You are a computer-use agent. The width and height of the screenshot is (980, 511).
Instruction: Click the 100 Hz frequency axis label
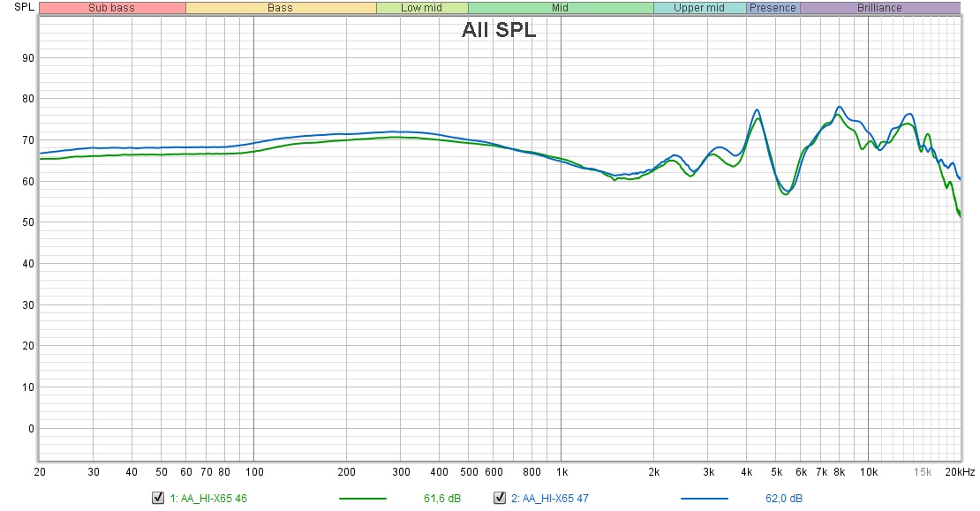(254, 472)
